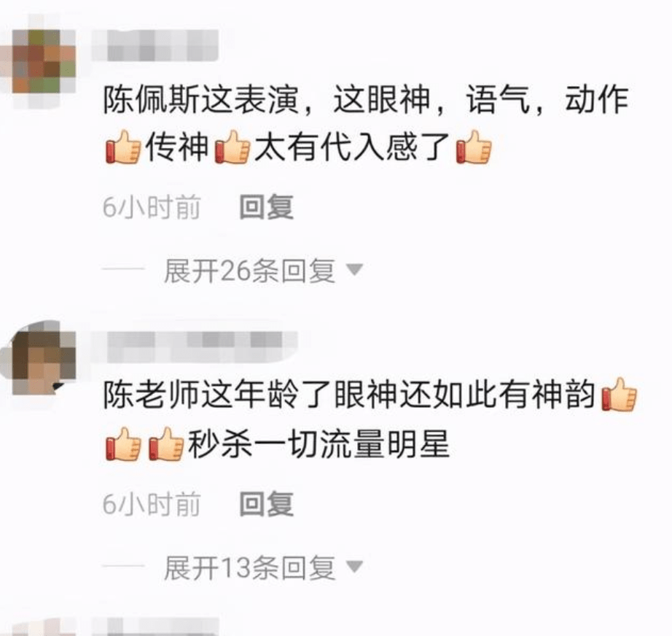Viewport: 672px width, 636px height.
Task: Click the thumbs-up emoji that starts the 秒杀 line
Action: [123, 444]
